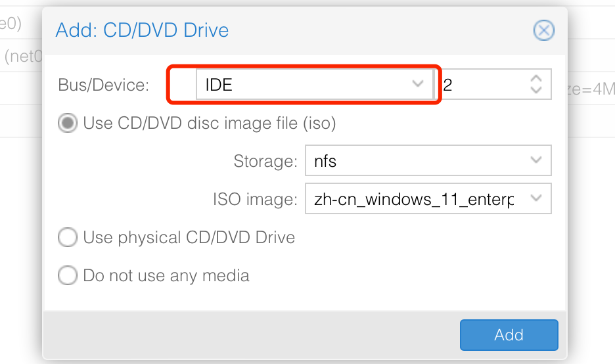The width and height of the screenshot is (615, 364).
Task: Click the Add button
Action: click(x=509, y=335)
